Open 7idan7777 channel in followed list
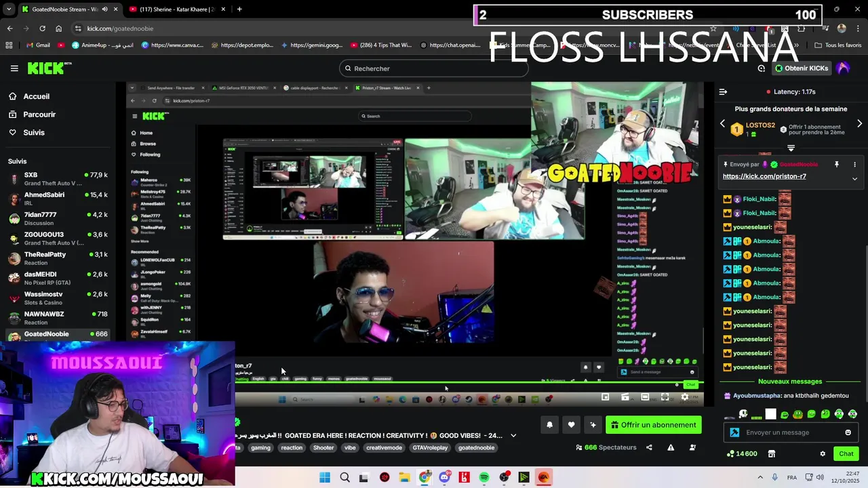The image size is (868, 488). (x=58, y=218)
